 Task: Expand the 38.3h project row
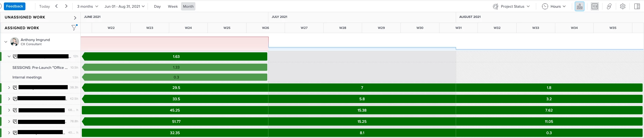tap(9, 88)
